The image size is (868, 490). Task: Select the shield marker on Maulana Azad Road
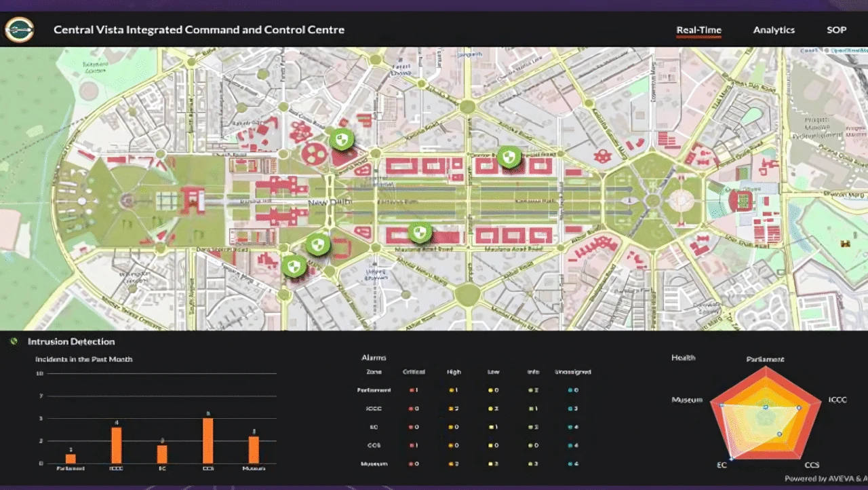click(x=420, y=233)
